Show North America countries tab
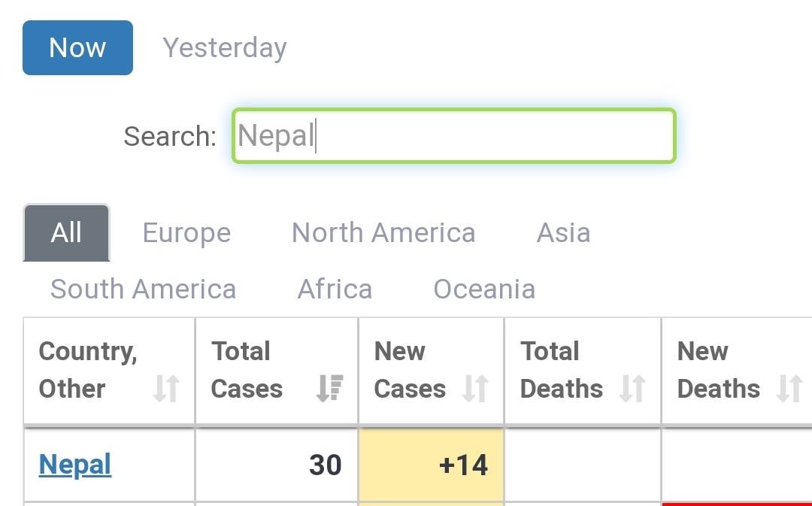 (383, 232)
